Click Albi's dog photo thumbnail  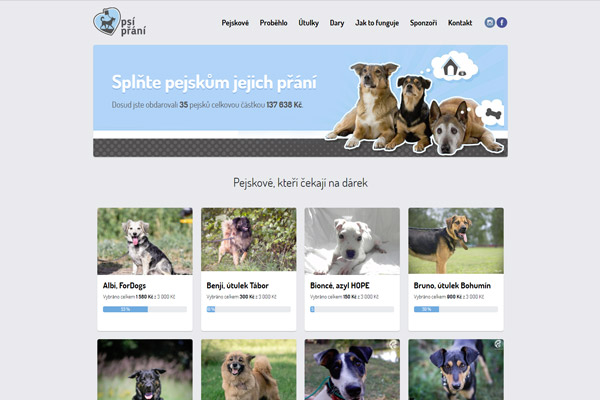tap(145, 241)
